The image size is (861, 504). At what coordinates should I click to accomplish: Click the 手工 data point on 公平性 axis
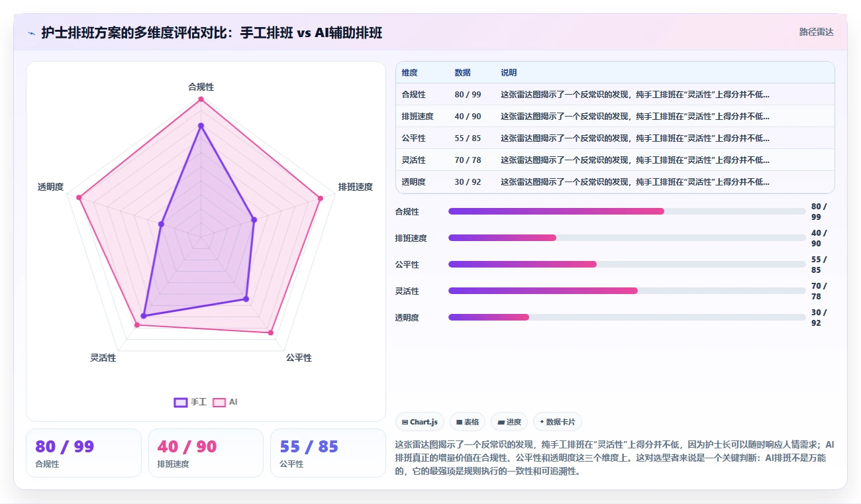pyautogui.click(x=246, y=299)
